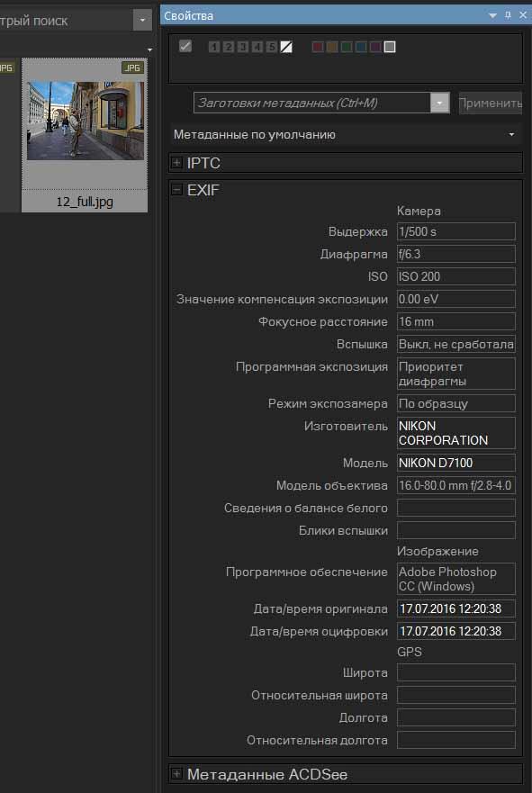Click the Изображение group heading

coord(437,551)
